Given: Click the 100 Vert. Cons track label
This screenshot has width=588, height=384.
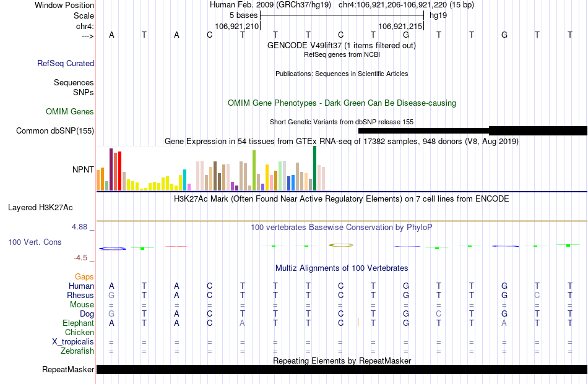Looking at the screenshot, I should [x=35, y=242].
